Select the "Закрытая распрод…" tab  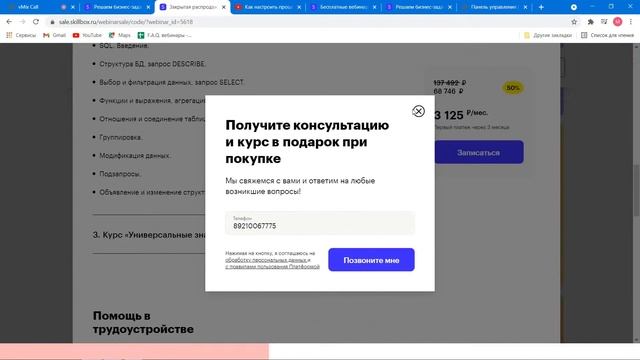192,7
